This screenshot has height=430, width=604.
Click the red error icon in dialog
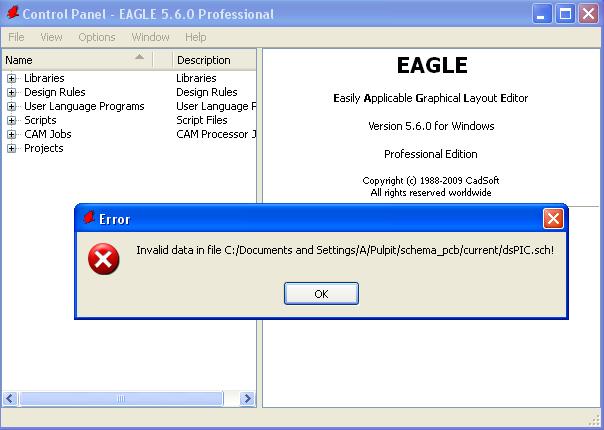104,259
